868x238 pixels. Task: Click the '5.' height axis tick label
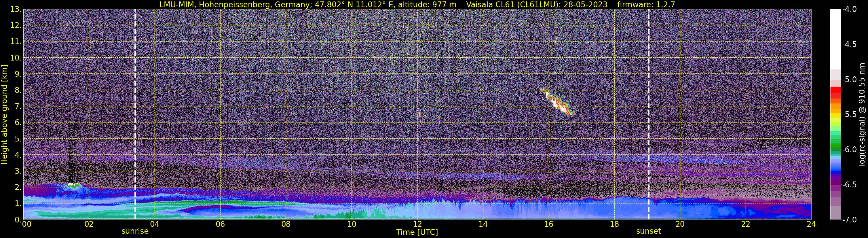tap(18, 139)
